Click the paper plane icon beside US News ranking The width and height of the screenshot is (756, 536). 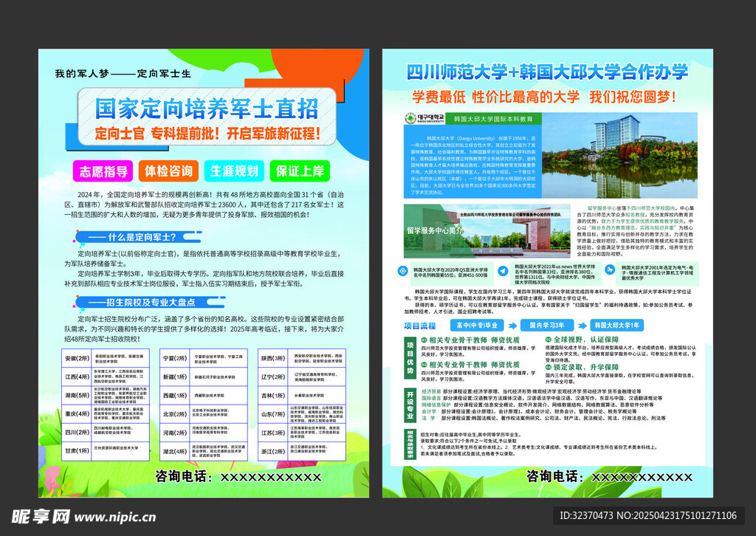point(503,271)
